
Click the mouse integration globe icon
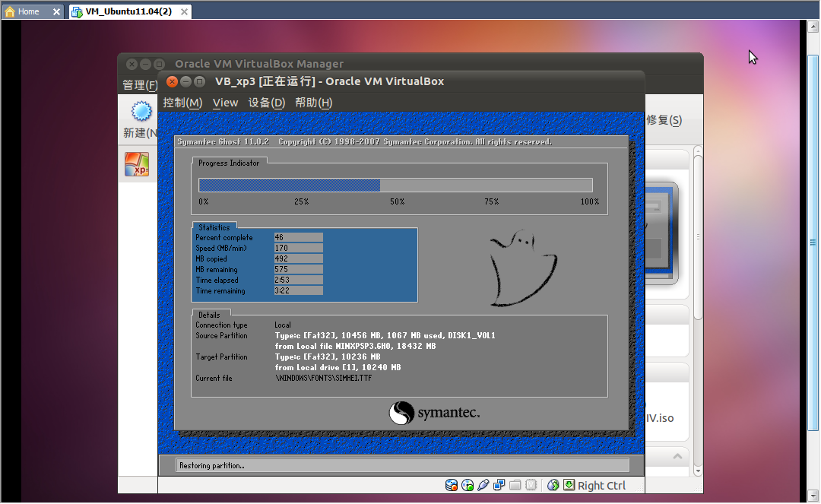tap(553, 485)
